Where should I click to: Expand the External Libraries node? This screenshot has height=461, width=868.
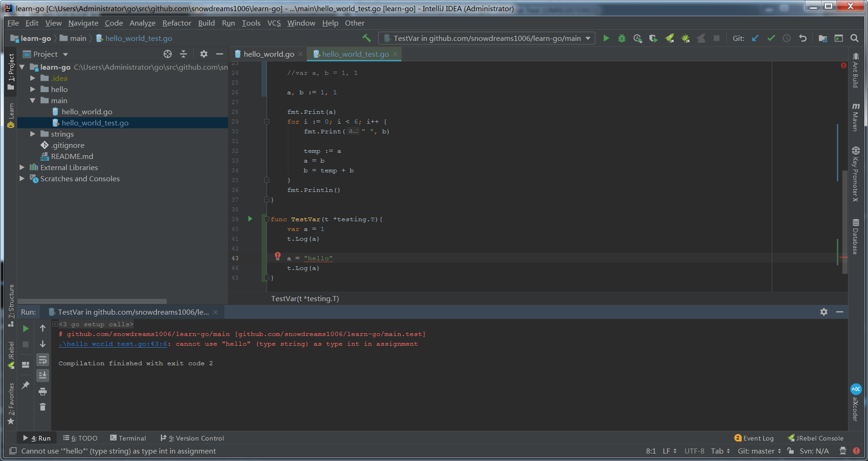(x=22, y=167)
